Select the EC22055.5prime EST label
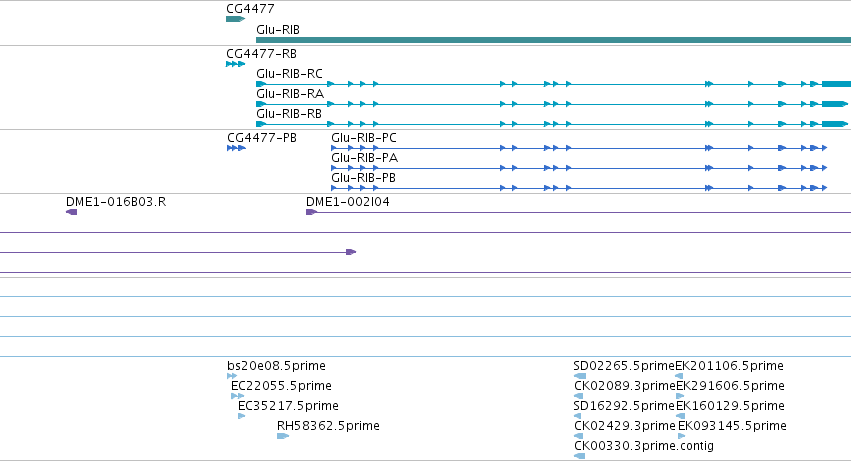Image resolution: width=851 pixels, height=461 pixels. point(281,386)
